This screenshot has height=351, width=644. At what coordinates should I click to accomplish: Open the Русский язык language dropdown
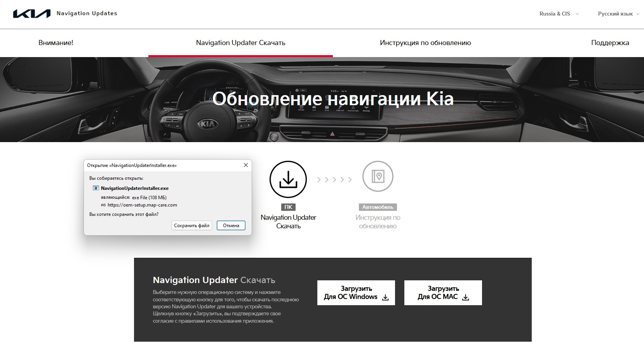click(618, 14)
